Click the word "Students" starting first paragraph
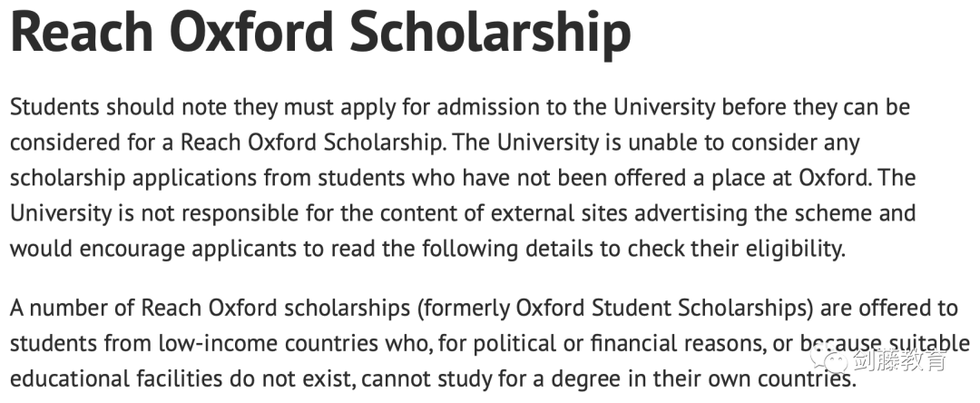The image size is (980, 403). [x=54, y=107]
